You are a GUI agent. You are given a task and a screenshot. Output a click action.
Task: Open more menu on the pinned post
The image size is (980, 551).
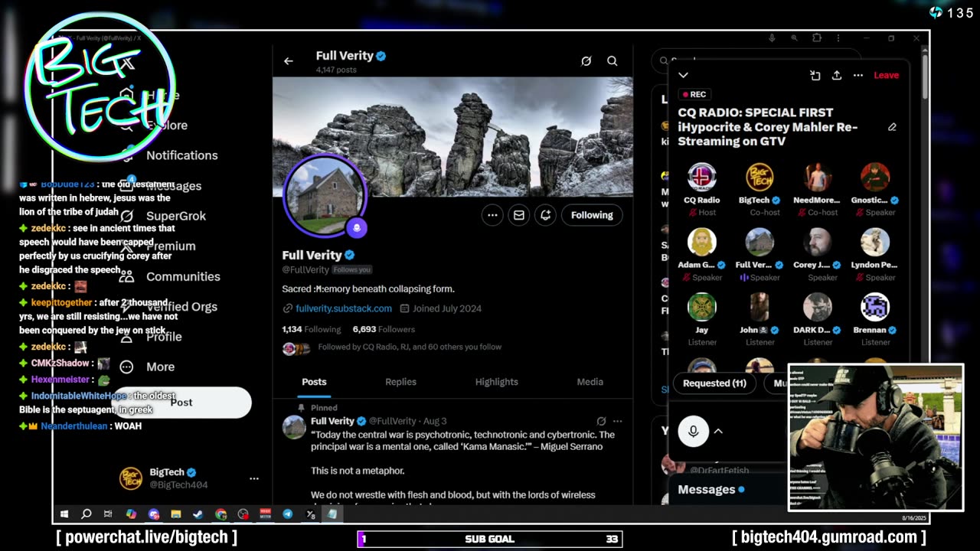click(617, 421)
